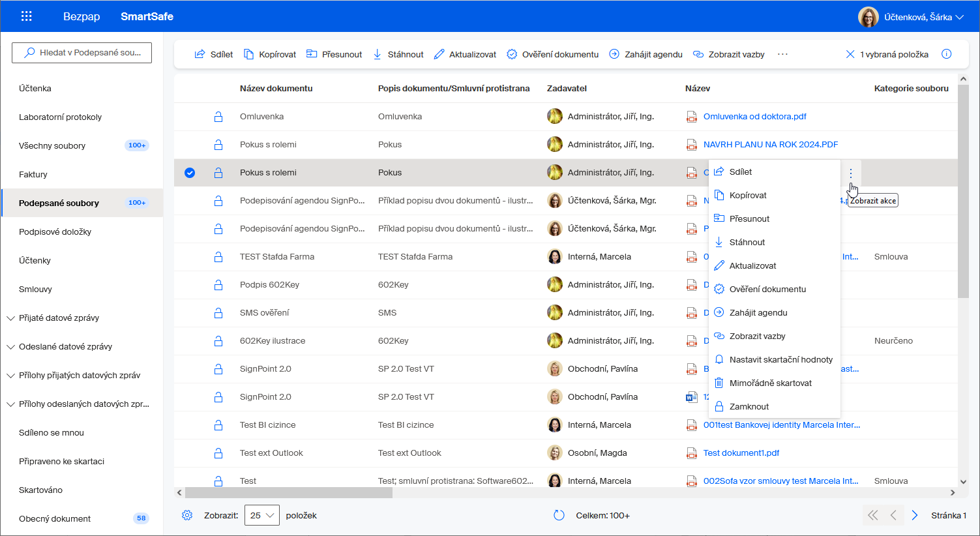Go to next page arrow
980x536 pixels.
[914, 515]
